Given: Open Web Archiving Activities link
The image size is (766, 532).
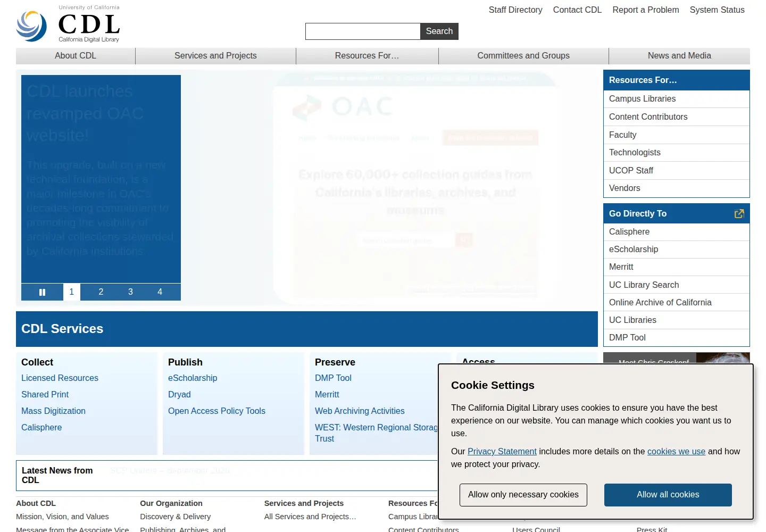Looking at the screenshot, I should (360, 411).
